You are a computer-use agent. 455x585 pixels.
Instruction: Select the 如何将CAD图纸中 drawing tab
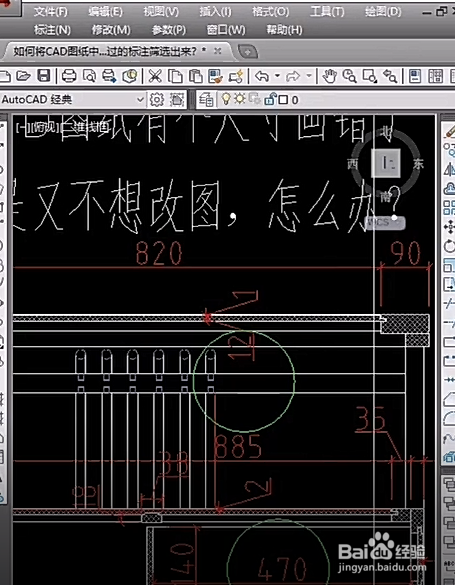tap(110, 51)
